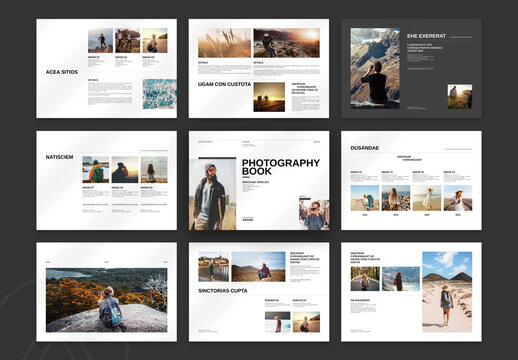Click the long-haired woman by sea photo

(x=154, y=170)
